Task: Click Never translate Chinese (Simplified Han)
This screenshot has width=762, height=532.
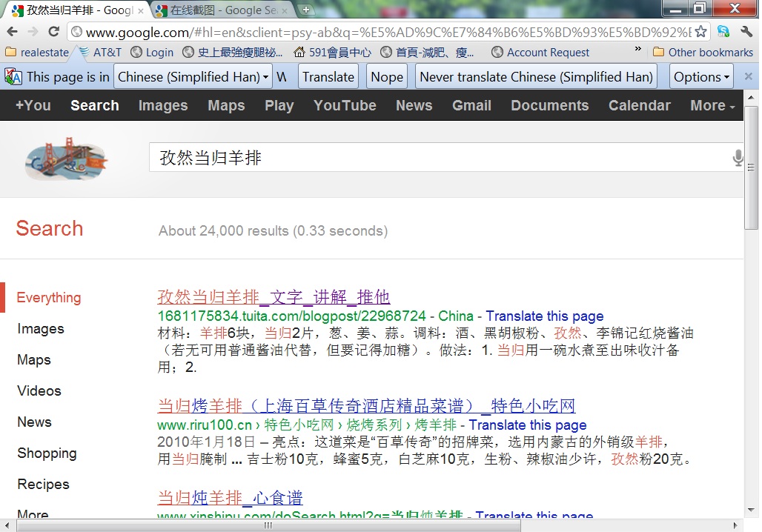Action: click(536, 77)
